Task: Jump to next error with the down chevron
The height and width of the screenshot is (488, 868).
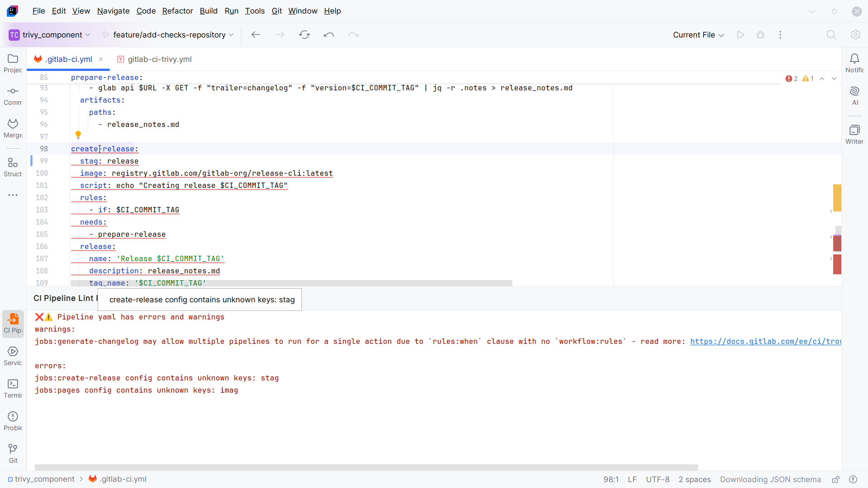Action: pos(834,78)
